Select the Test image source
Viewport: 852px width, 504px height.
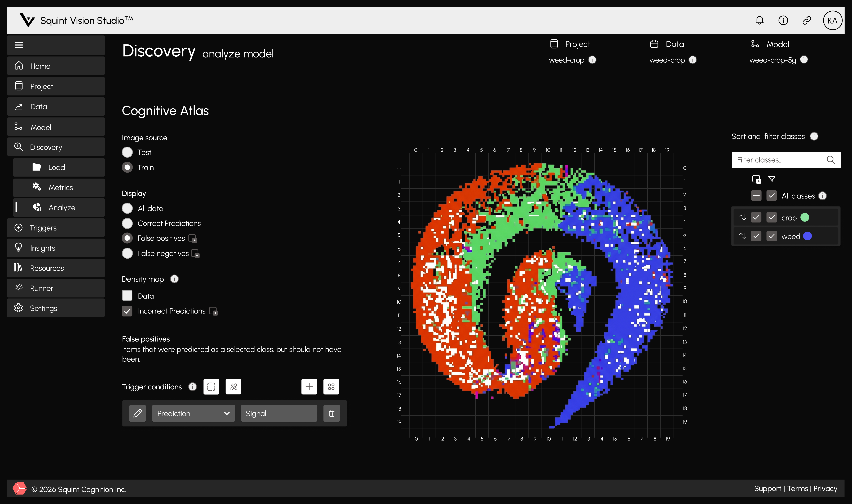pyautogui.click(x=127, y=152)
